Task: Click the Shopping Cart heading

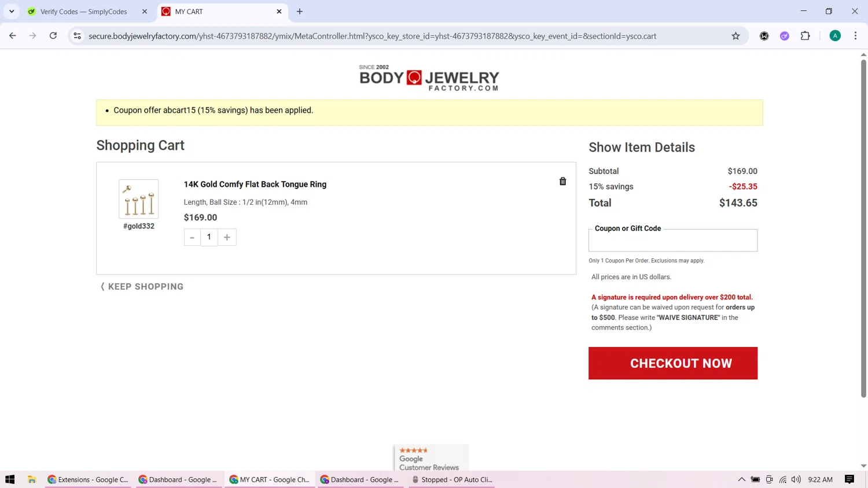Action: pyautogui.click(x=141, y=145)
